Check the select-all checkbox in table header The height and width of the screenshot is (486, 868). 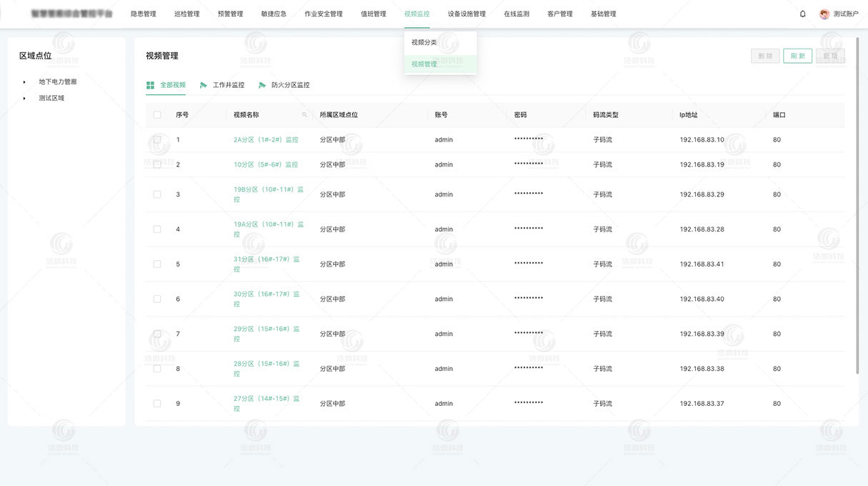(x=156, y=114)
